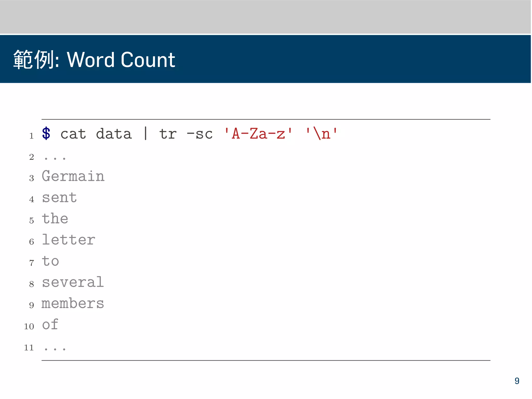
Task: Click line number 10 in the gutter
Action: pos(29,327)
